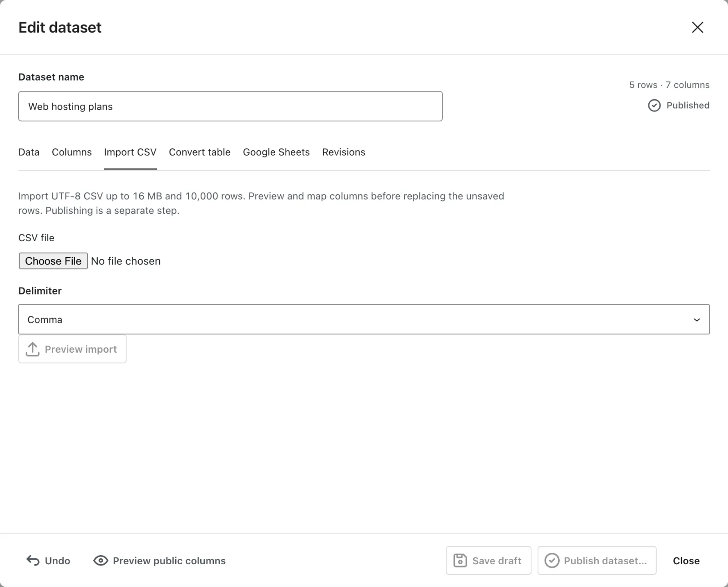Click the Published status label
The height and width of the screenshot is (587, 728).
[x=688, y=106]
